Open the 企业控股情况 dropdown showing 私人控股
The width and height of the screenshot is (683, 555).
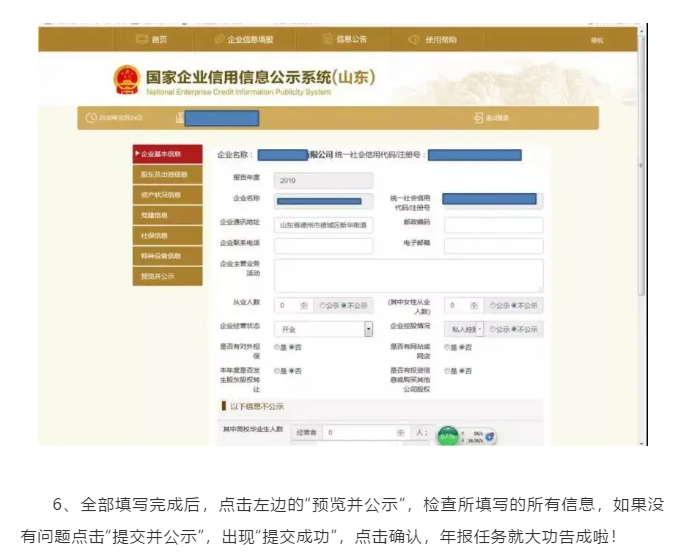pyautogui.click(x=464, y=329)
